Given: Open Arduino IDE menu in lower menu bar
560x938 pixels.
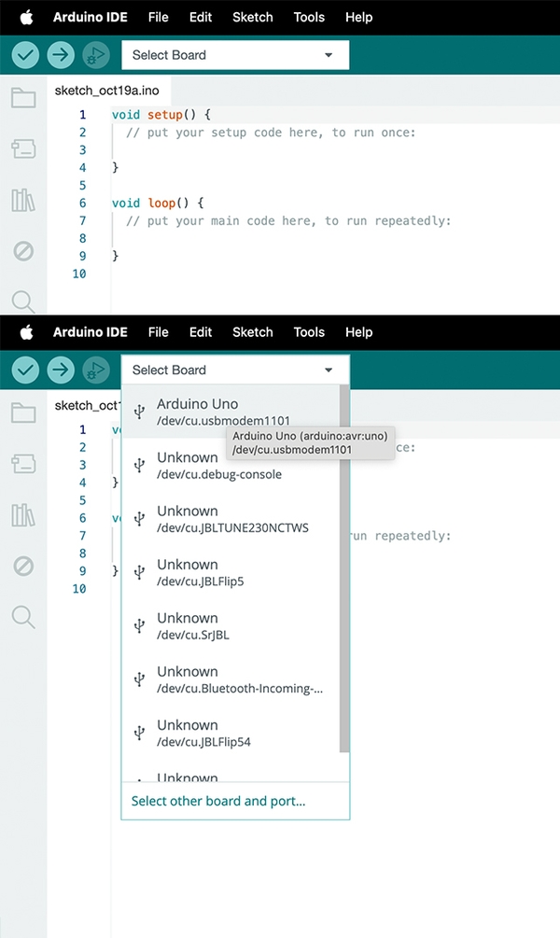Looking at the screenshot, I should tap(91, 332).
